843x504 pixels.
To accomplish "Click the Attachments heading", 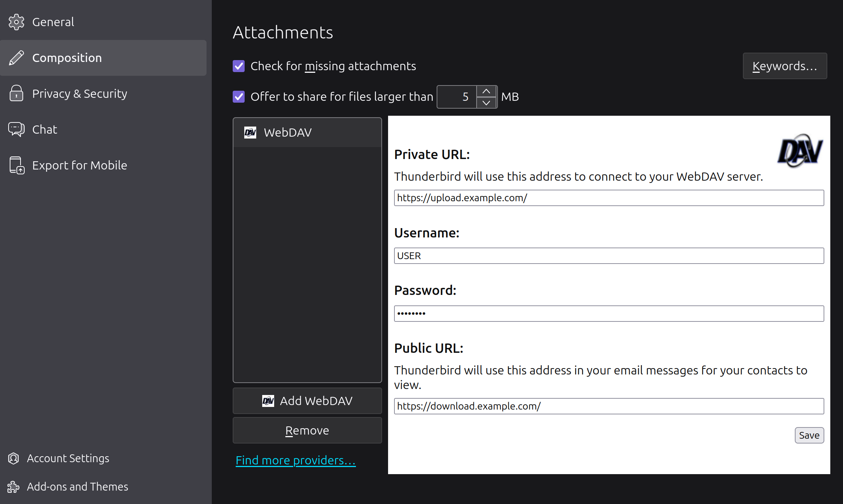I will coord(283,32).
